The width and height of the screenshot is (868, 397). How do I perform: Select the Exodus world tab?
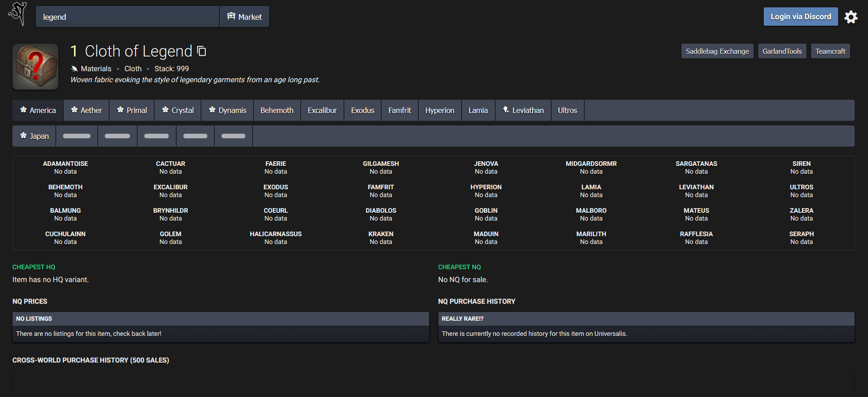[x=363, y=110]
